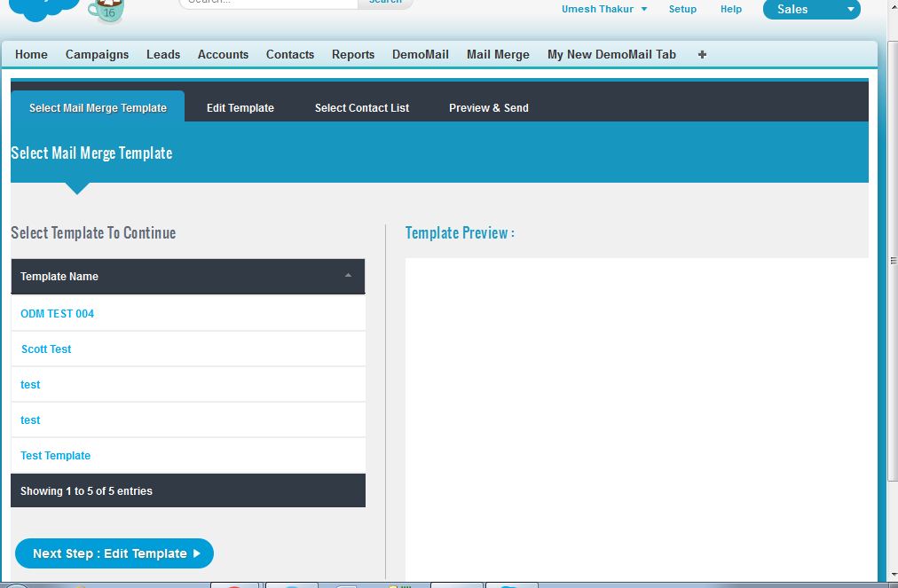Open the Umesh Thakur user menu
Viewport: 898px width, 588px height.
click(604, 9)
